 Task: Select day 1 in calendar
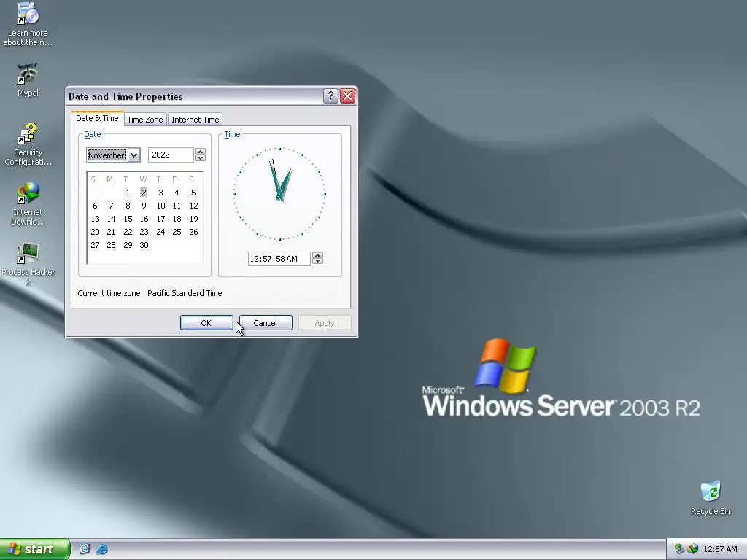tap(128, 192)
